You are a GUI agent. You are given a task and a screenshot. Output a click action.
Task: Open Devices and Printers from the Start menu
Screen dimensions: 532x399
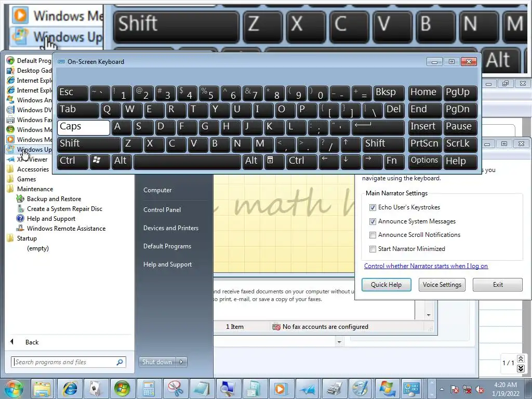tap(171, 229)
